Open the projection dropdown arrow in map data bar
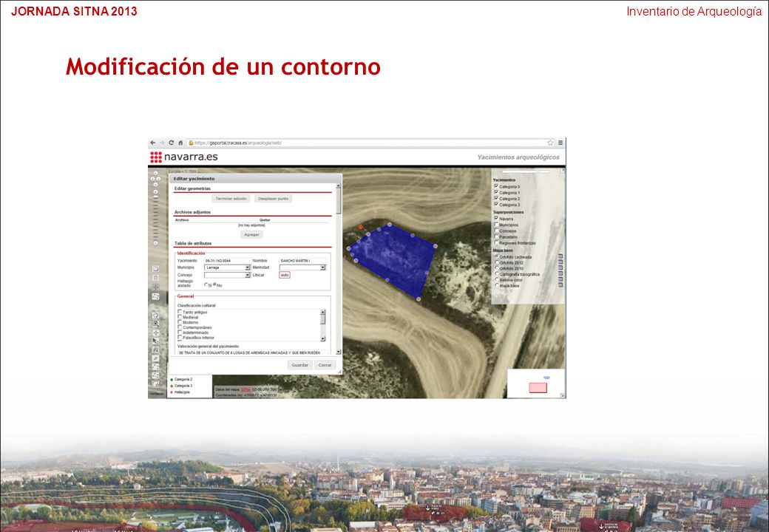Screen dimensions: 769x532 coord(280,389)
